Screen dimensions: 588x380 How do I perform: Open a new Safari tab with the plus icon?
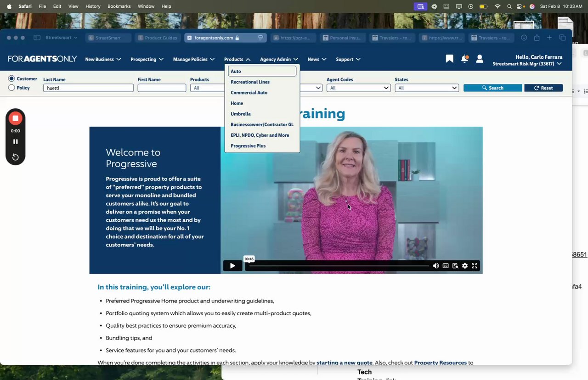[549, 38]
